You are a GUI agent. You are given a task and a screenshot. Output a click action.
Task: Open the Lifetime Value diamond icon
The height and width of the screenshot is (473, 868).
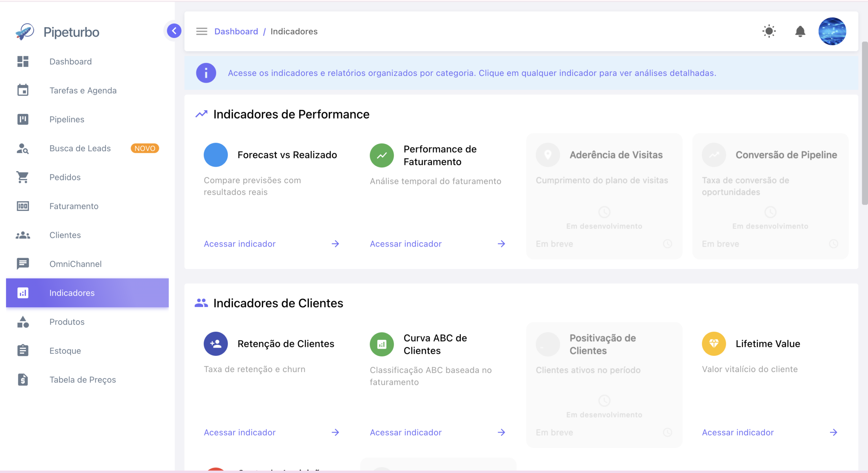(x=714, y=344)
